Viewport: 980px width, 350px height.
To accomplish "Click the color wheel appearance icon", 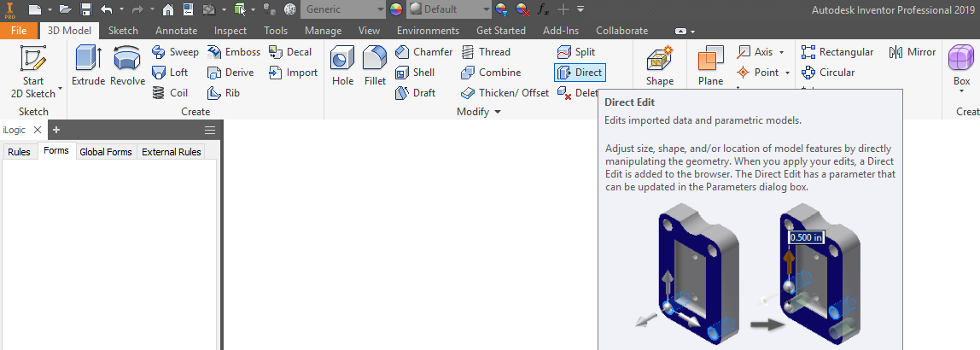I will point(396,9).
